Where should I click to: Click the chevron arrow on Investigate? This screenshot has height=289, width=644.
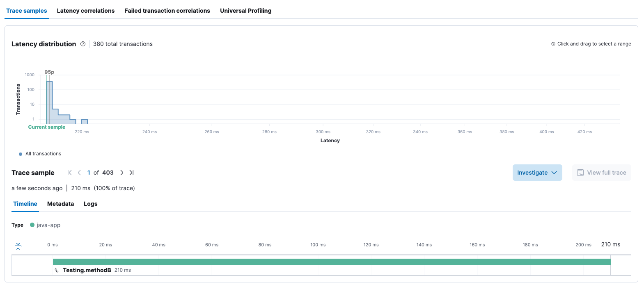(x=554, y=173)
